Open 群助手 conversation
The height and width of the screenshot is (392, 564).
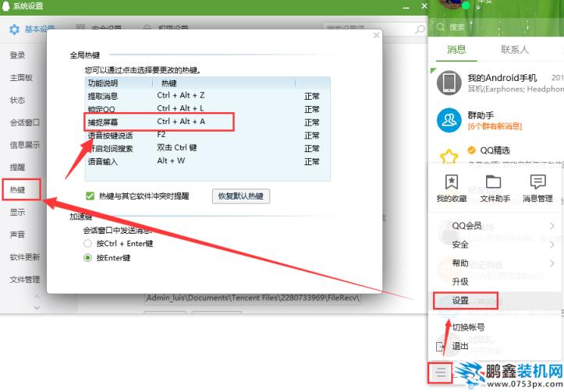[496, 120]
